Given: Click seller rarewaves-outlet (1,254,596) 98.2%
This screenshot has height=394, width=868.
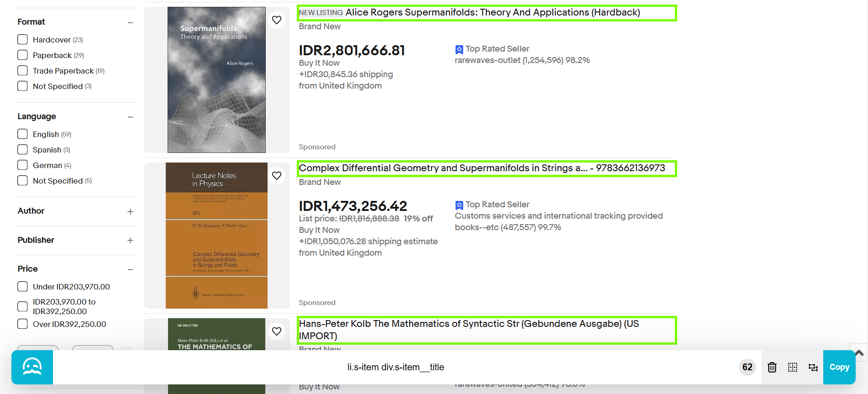Looking at the screenshot, I should 522,60.
